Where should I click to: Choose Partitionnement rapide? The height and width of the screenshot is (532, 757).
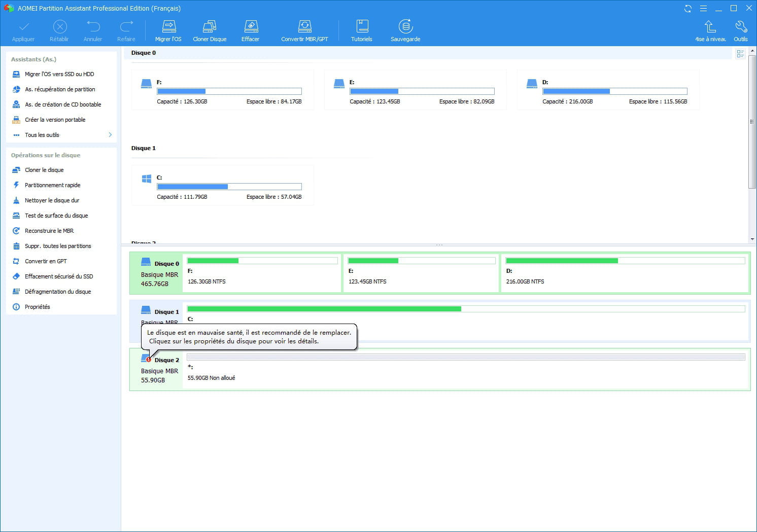point(52,185)
